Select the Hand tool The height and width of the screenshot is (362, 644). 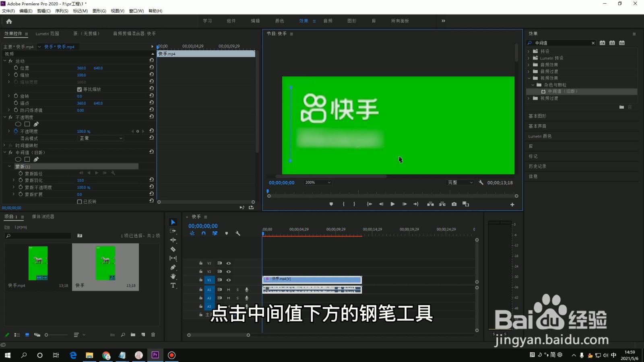[x=173, y=276]
